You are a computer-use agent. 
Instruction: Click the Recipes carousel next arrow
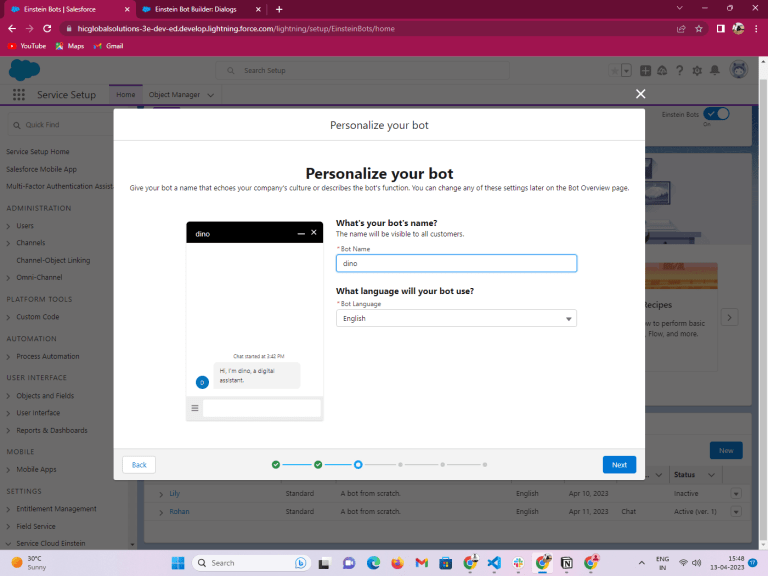pyautogui.click(x=729, y=317)
